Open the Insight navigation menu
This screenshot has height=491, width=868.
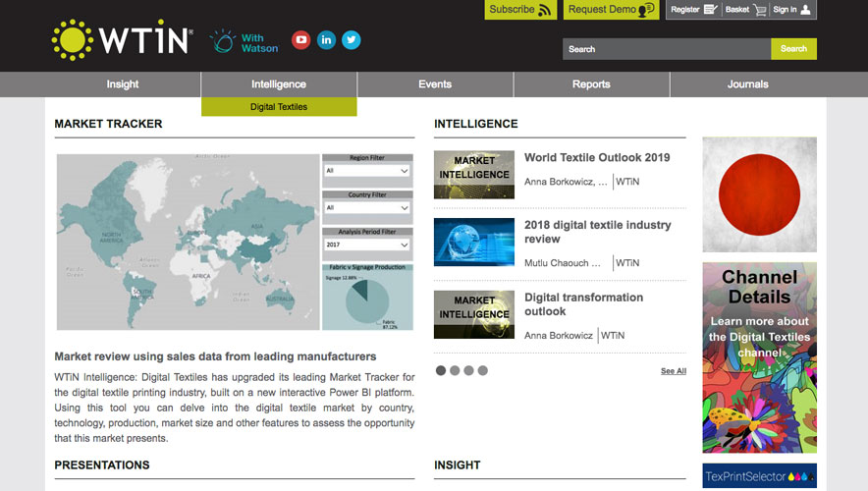pyautogui.click(x=123, y=84)
